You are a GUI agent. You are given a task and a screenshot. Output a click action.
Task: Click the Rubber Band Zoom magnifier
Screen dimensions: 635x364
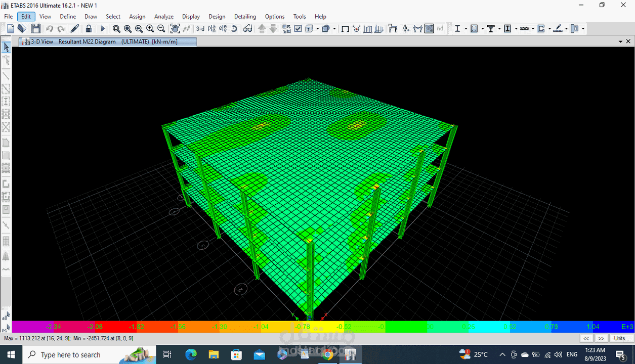(116, 29)
